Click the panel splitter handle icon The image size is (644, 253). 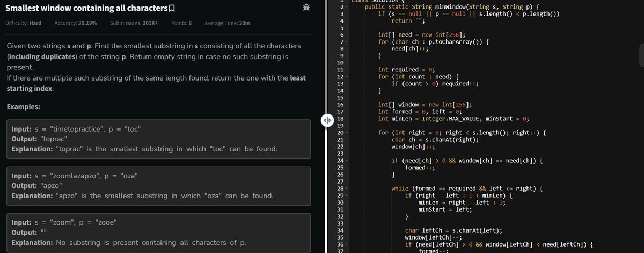click(327, 119)
